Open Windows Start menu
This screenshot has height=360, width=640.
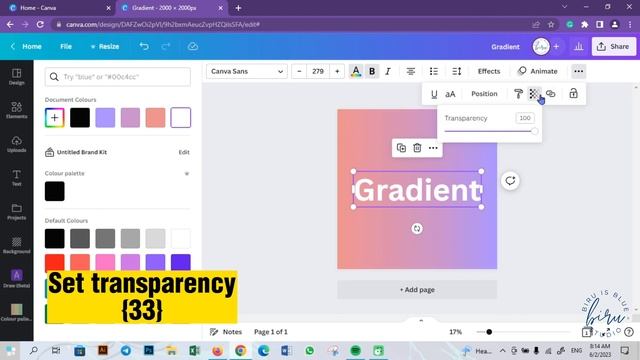(11, 351)
